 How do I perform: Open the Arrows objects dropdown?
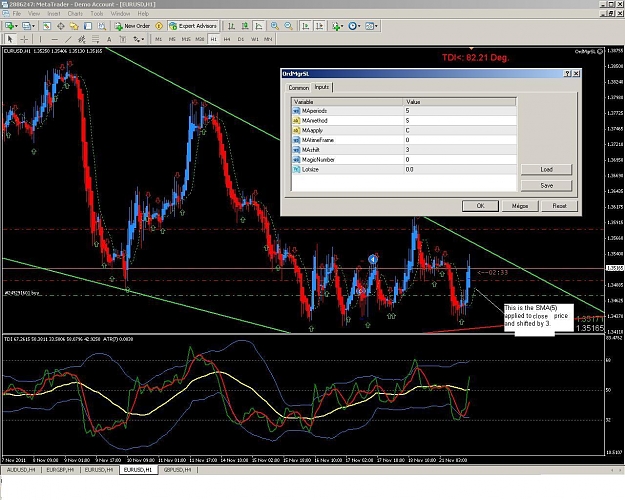138,39
